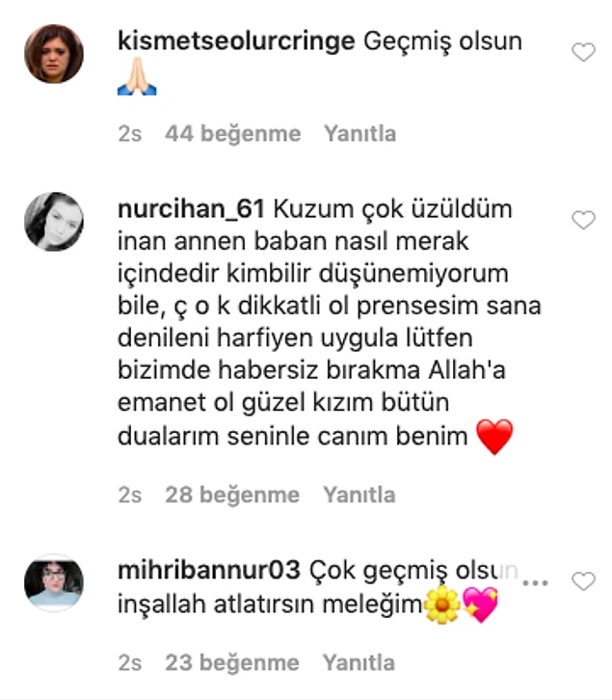Screen dimensions: 612x700
Task: Open nurcihan_61's profile avatar
Action: tap(54, 222)
